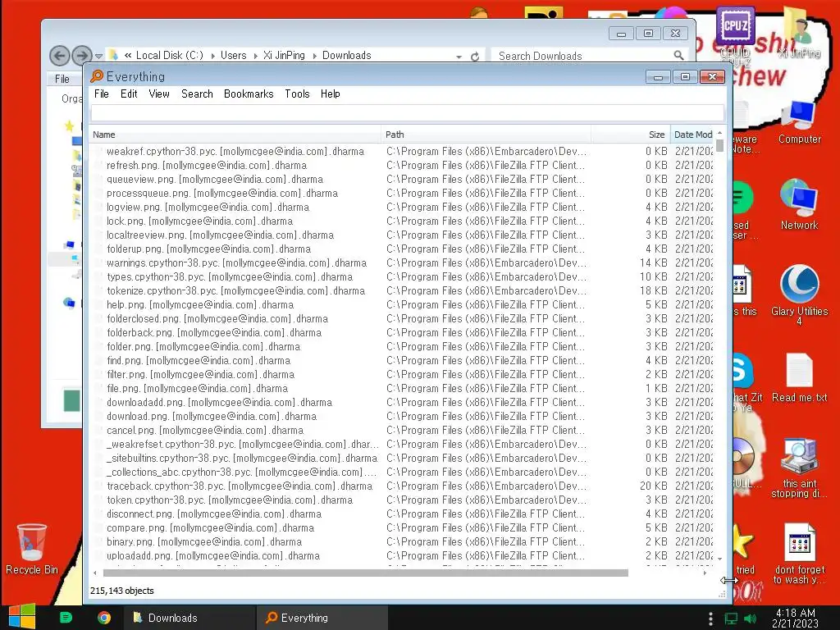Click the Everything magnifier icon in title bar
This screenshot has height=630, width=840.
[97, 76]
